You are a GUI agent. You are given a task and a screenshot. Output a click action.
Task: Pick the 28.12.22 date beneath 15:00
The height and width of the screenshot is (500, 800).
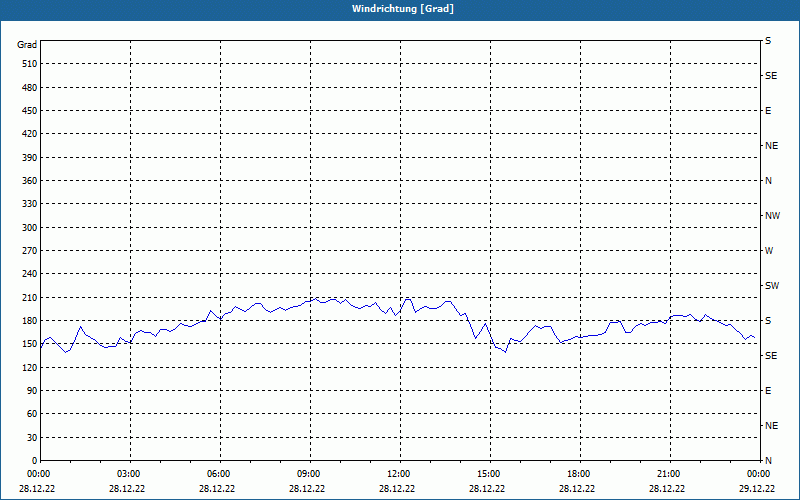[487, 489]
